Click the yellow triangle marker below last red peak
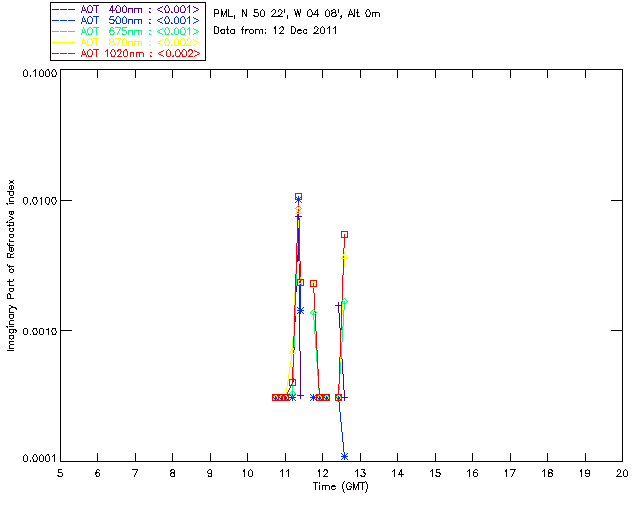 point(344,256)
